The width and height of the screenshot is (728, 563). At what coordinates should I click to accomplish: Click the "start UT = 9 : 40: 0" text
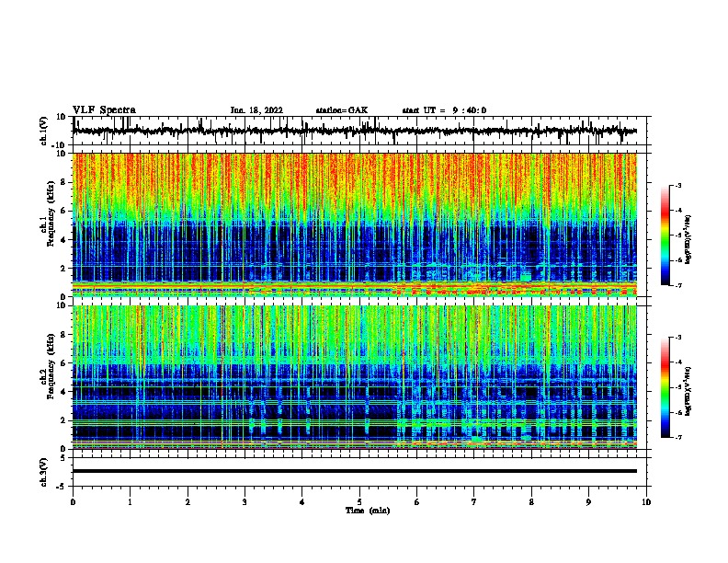tap(444, 110)
